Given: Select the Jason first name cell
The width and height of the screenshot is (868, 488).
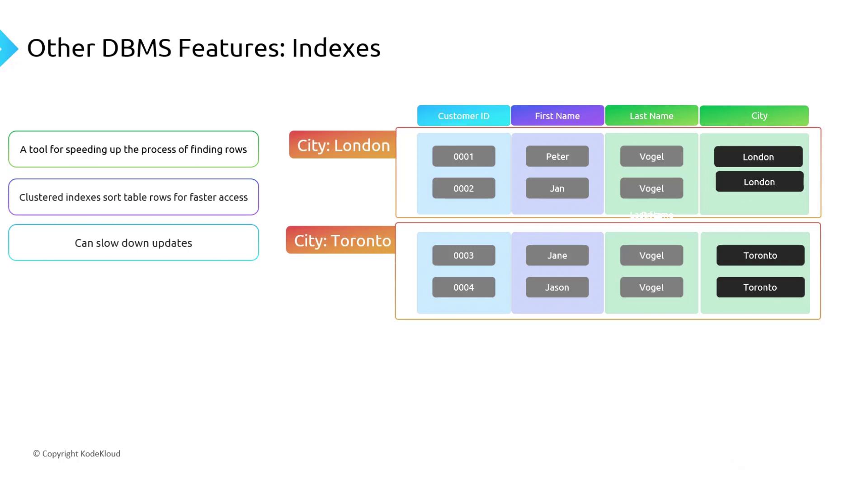Looking at the screenshot, I should 557,287.
